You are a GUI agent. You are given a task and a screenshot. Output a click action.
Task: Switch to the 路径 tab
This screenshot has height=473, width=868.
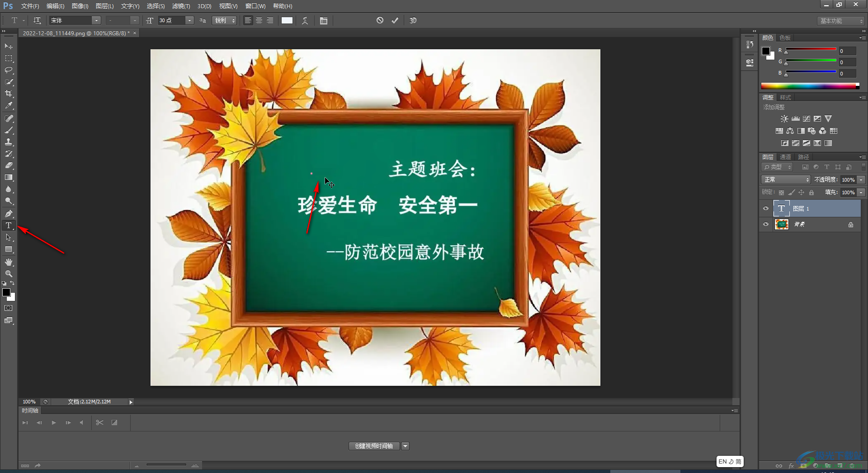click(x=803, y=157)
